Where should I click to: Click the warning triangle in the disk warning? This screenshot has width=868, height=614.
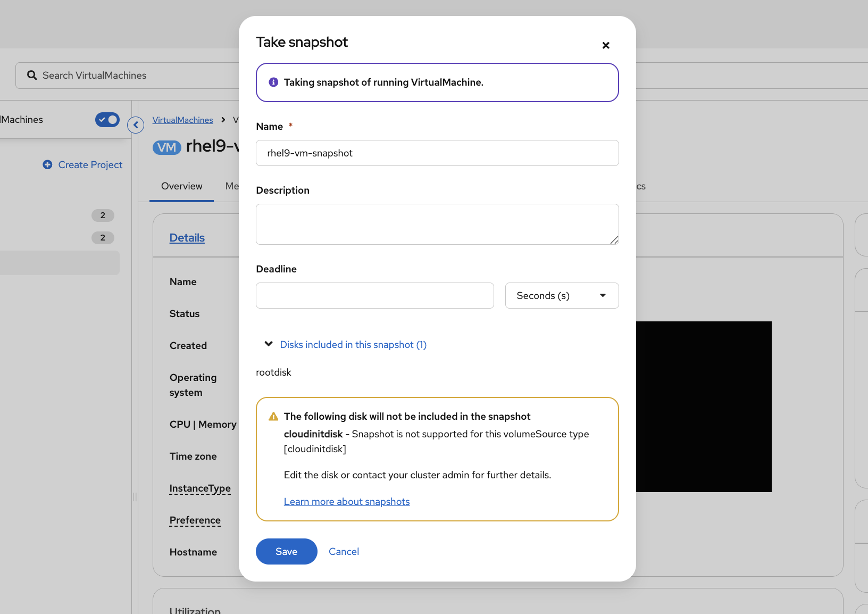coord(273,416)
